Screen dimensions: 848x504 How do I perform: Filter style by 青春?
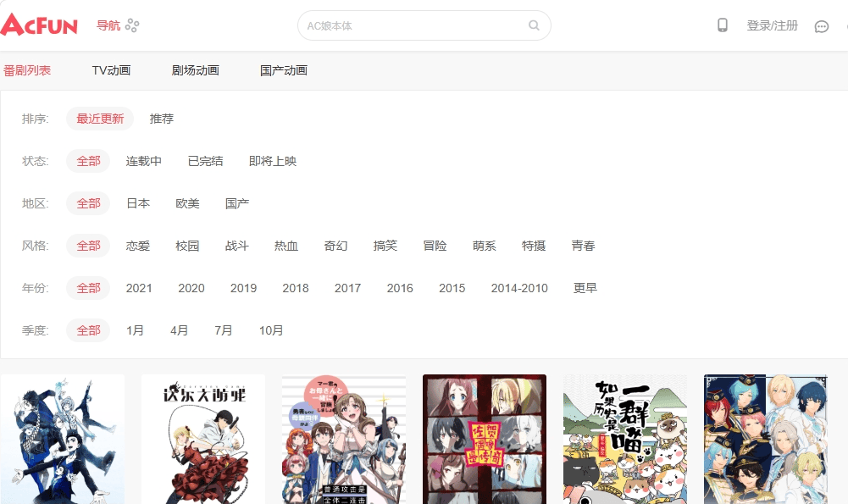583,246
